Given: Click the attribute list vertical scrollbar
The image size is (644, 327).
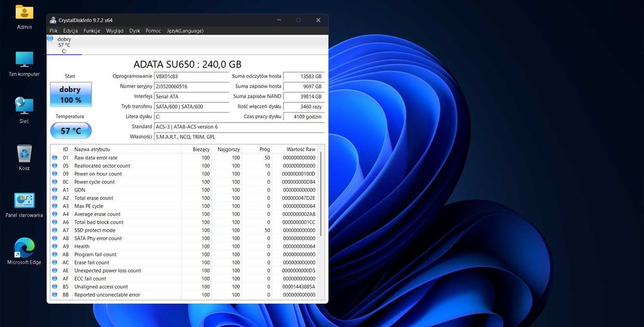Looking at the screenshot, I should (x=321, y=194).
